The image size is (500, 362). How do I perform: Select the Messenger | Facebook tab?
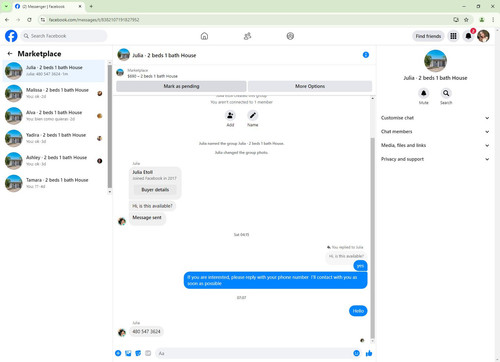point(48,6)
